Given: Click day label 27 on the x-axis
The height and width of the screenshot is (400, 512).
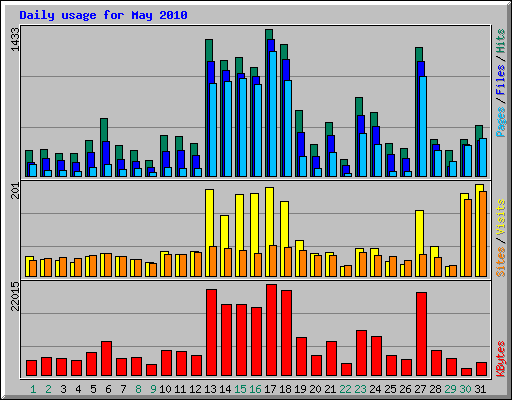Looking at the screenshot, I should [420, 389].
